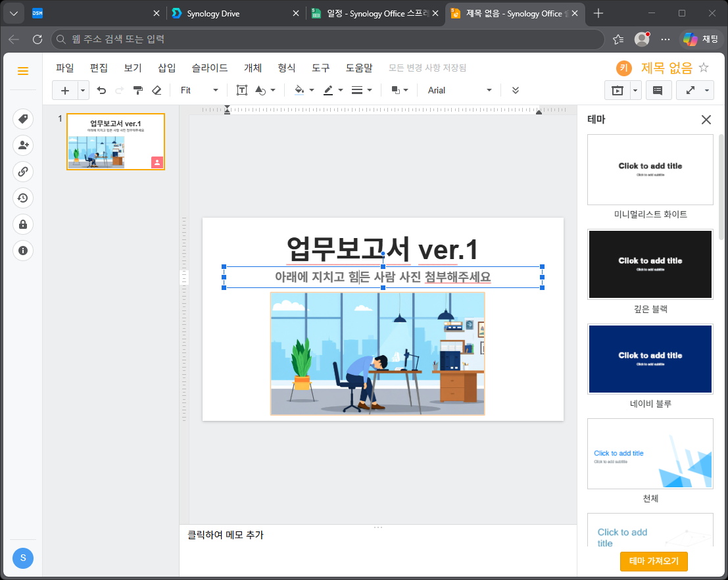728x580 pixels.
Task: Open the 슬라이드 menu
Action: pos(210,68)
